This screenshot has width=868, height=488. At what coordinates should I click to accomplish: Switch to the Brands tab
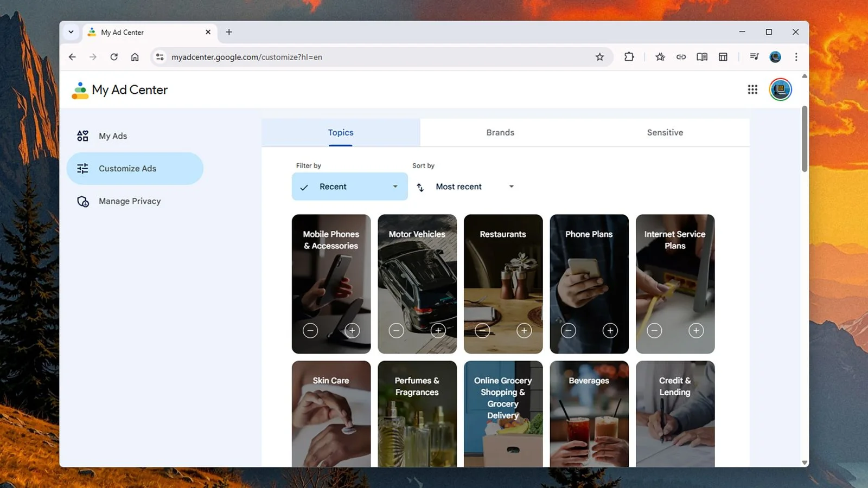click(500, 133)
